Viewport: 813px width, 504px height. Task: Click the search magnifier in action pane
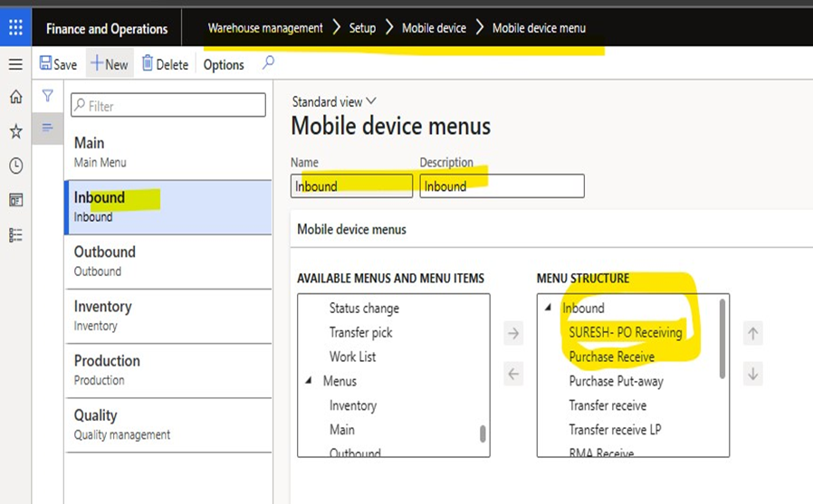click(268, 63)
